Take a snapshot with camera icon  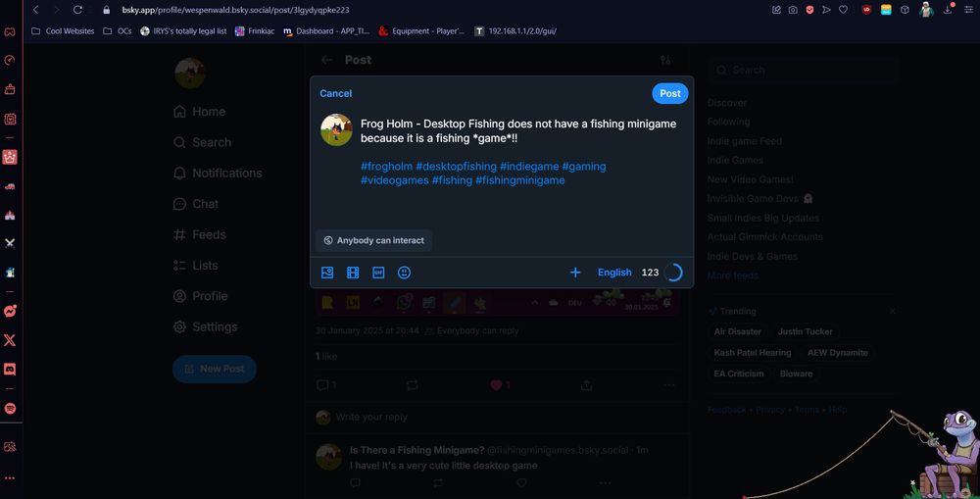pyautogui.click(x=793, y=10)
